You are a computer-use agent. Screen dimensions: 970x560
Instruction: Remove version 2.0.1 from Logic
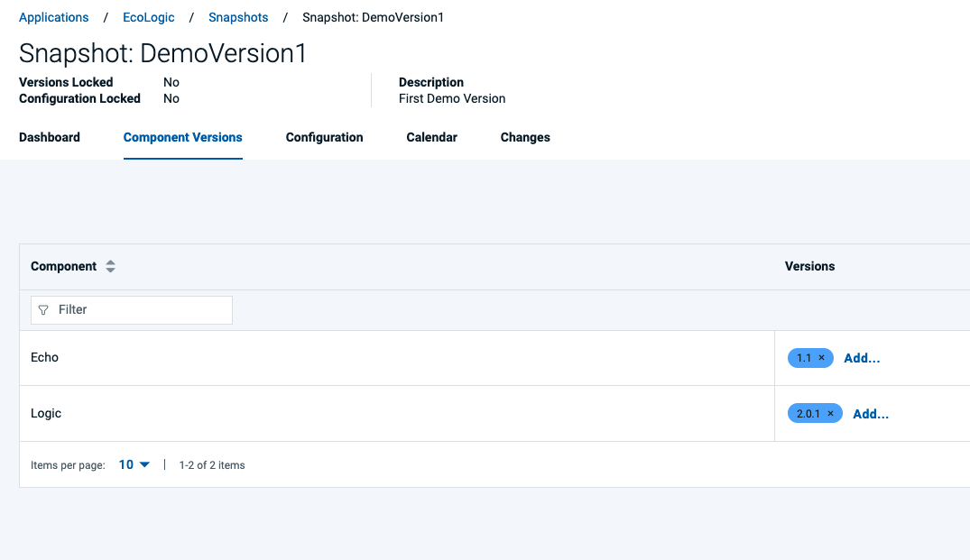(x=831, y=414)
